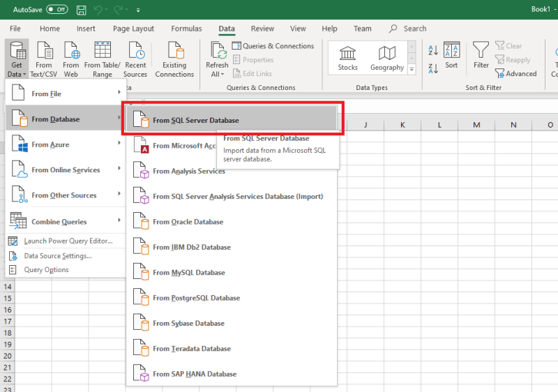
Task: Switch to the Formulas tab
Action: pos(186,29)
